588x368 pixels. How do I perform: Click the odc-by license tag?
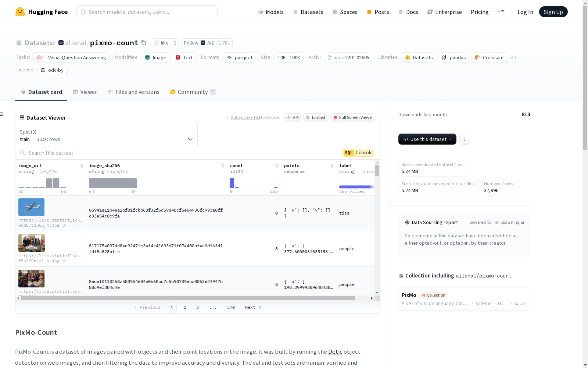coord(53,70)
